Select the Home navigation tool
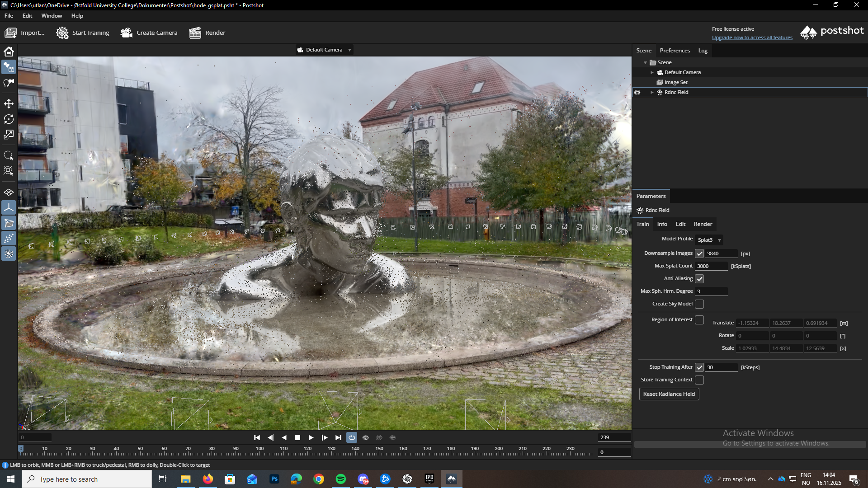Screen dimensions: 868x488 tap(8, 52)
